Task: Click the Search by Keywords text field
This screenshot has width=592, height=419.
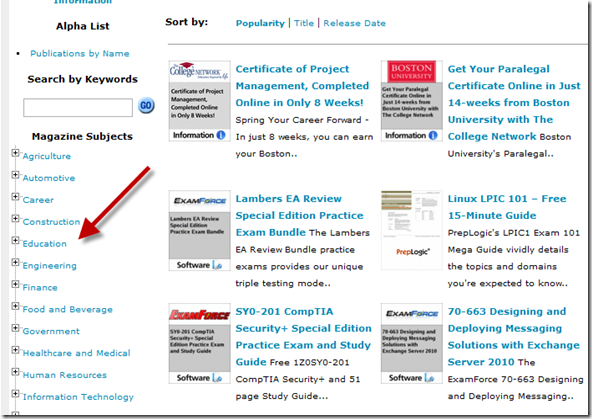Action: pos(78,108)
